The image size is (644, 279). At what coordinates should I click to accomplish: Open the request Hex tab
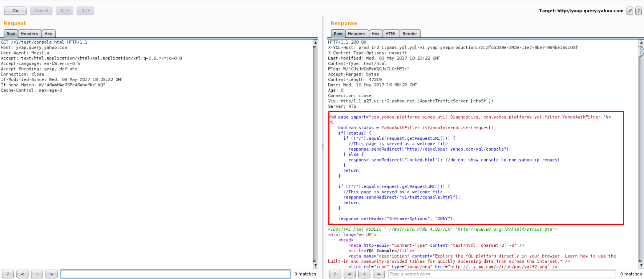[48, 34]
